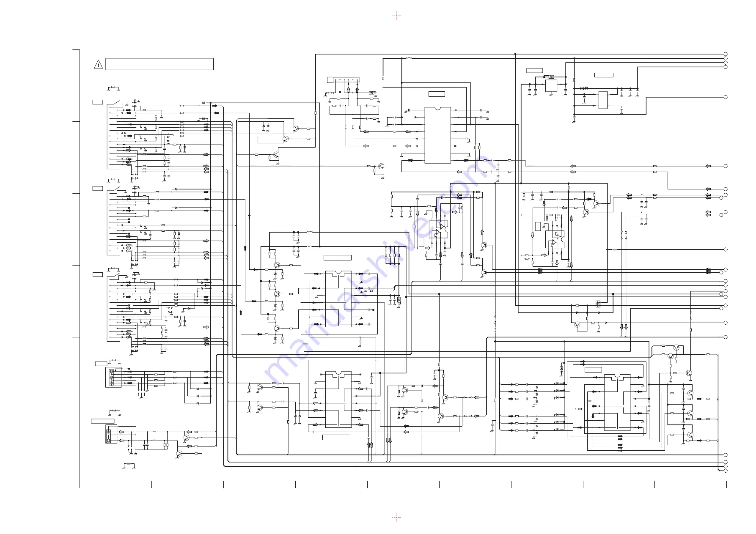Select the empty caution note box beside warning triangle

point(159,64)
